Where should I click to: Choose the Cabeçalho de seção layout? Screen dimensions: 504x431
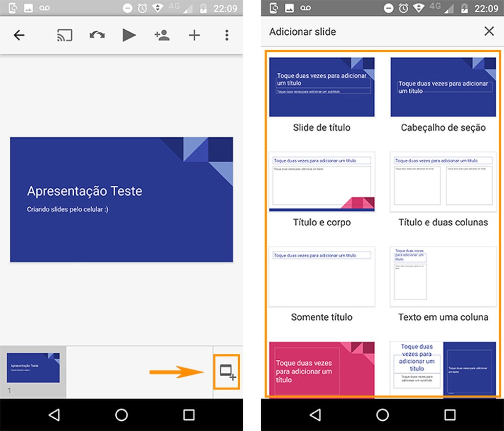click(443, 87)
